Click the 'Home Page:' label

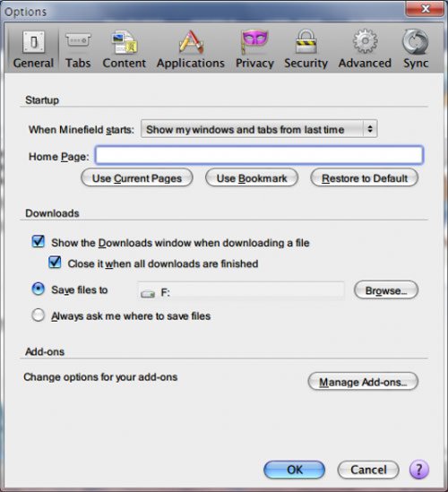[x=59, y=156]
